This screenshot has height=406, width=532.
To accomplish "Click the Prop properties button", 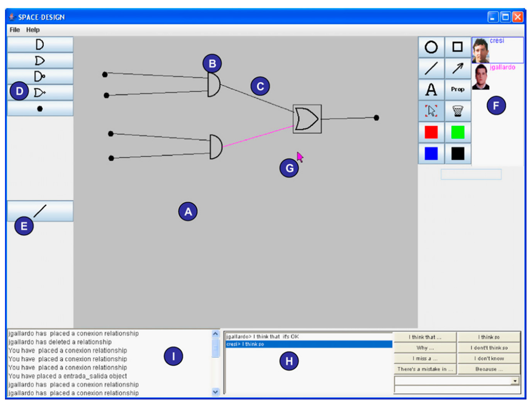I will [457, 89].
